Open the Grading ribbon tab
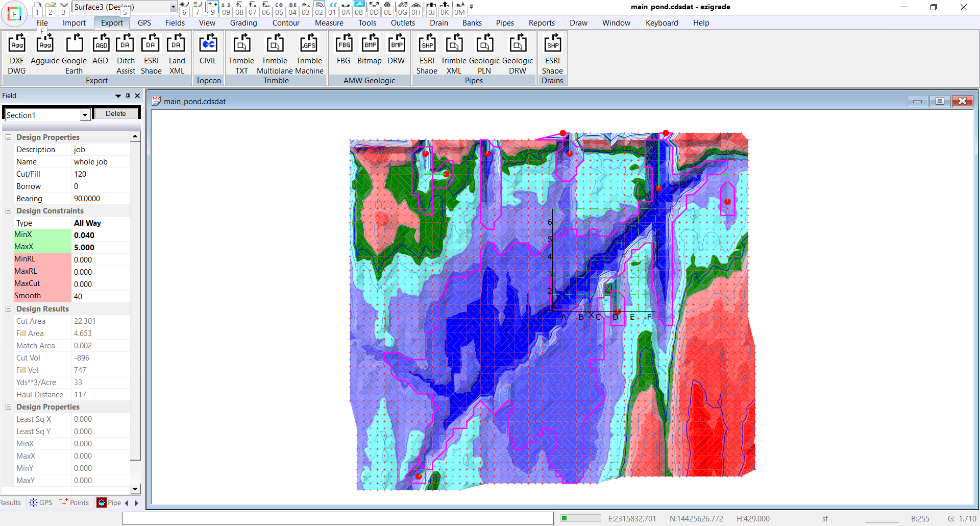Screen dimensions: 980x526 click(x=243, y=23)
